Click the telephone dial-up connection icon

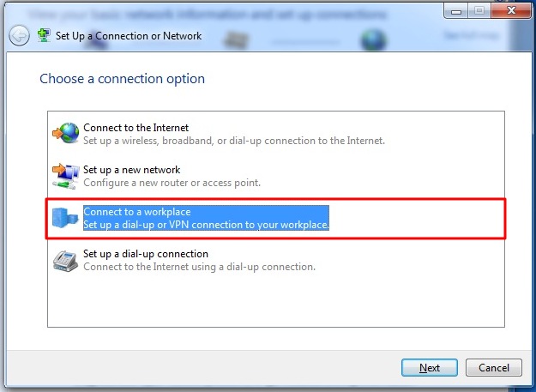pyautogui.click(x=65, y=260)
